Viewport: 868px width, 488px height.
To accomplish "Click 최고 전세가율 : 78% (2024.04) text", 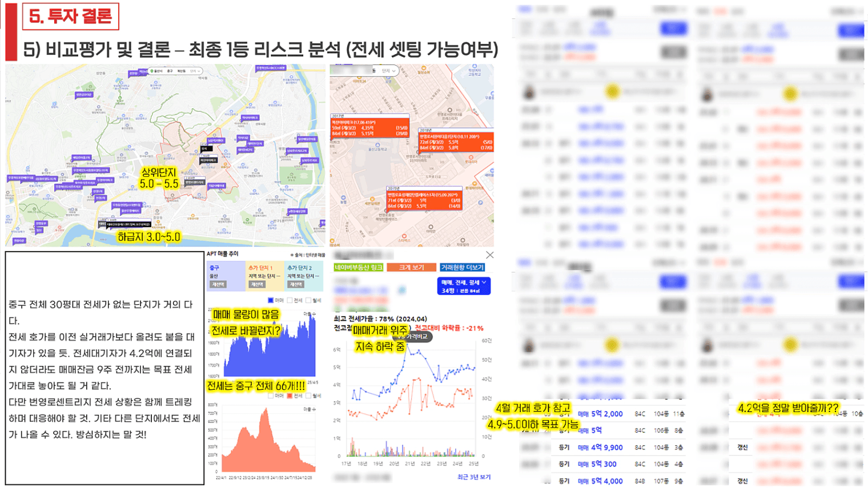I will click(380, 319).
